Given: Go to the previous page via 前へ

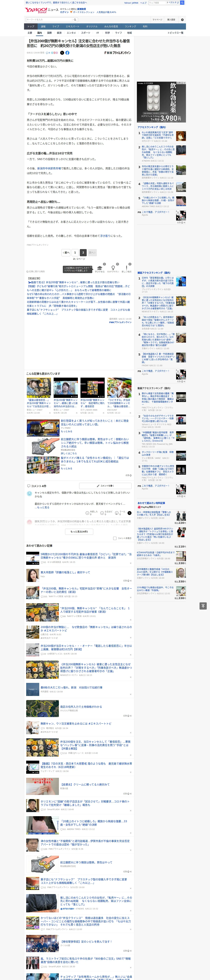Looking at the screenshot, I should click(x=66, y=253).
